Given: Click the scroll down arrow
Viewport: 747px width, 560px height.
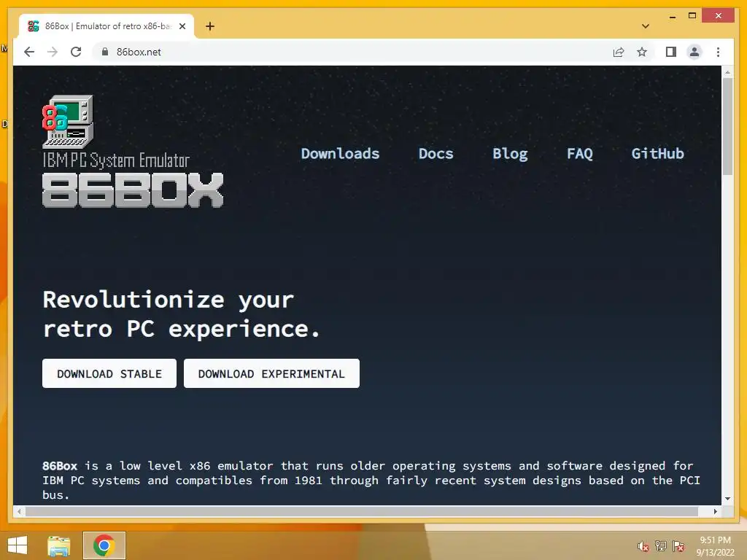Looking at the screenshot, I should [x=727, y=499].
